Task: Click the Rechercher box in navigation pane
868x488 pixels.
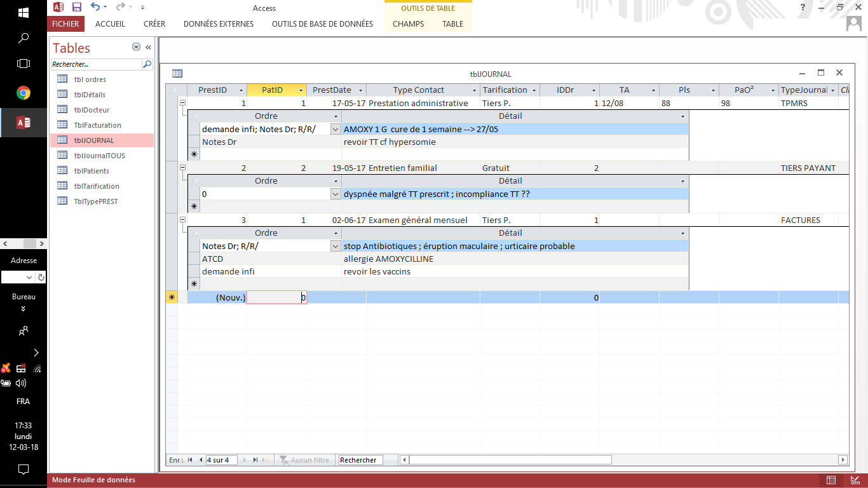Action: 96,64
